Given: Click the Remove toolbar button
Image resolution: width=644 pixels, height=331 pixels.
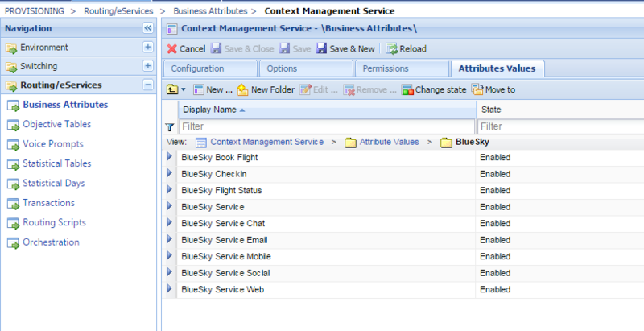Looking at the screenshot, I should coord(370,89).
